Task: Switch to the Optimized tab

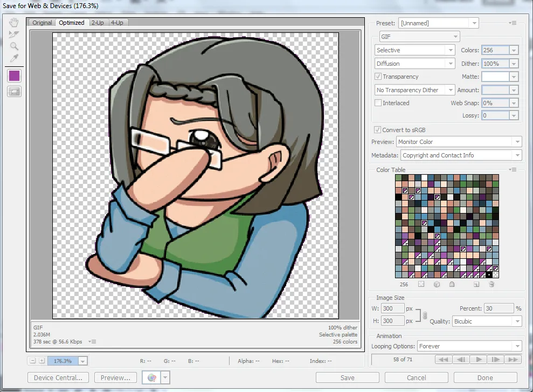Action: point(71,23)
